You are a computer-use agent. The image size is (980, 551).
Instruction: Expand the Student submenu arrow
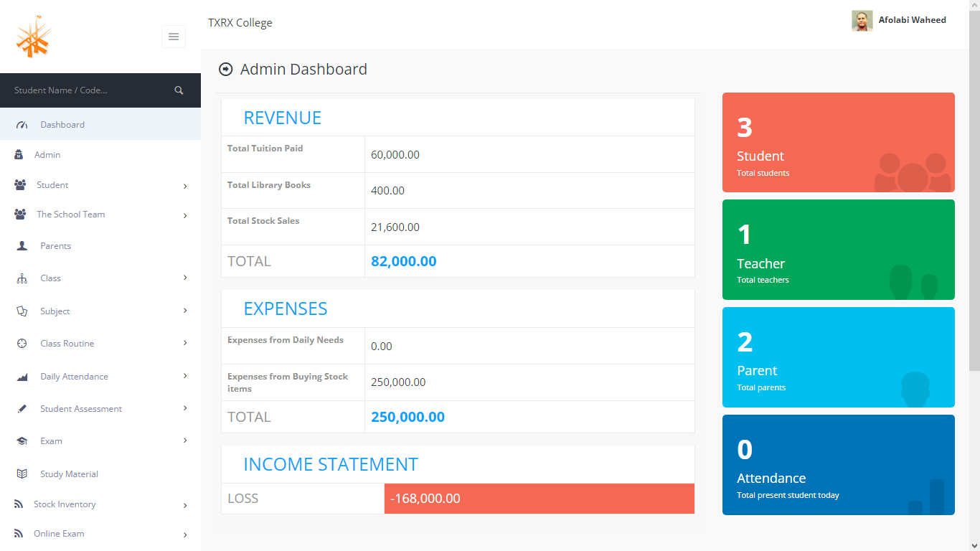185,186
